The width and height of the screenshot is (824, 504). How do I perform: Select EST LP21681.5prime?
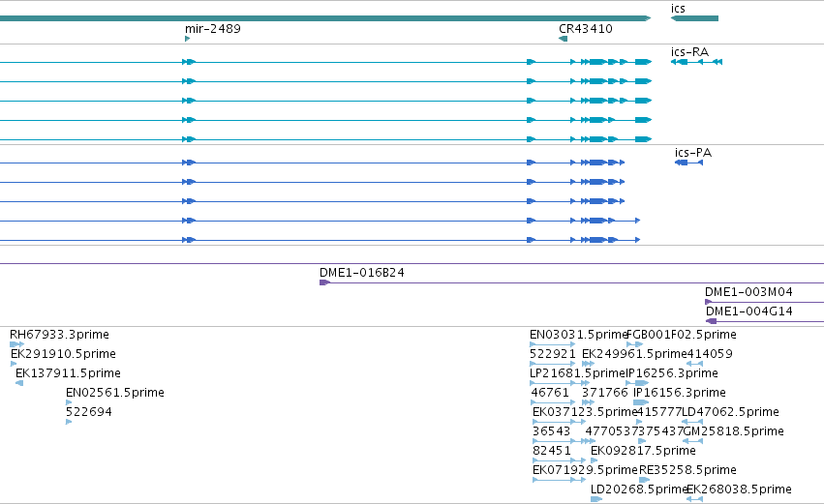tap(577, 373)
